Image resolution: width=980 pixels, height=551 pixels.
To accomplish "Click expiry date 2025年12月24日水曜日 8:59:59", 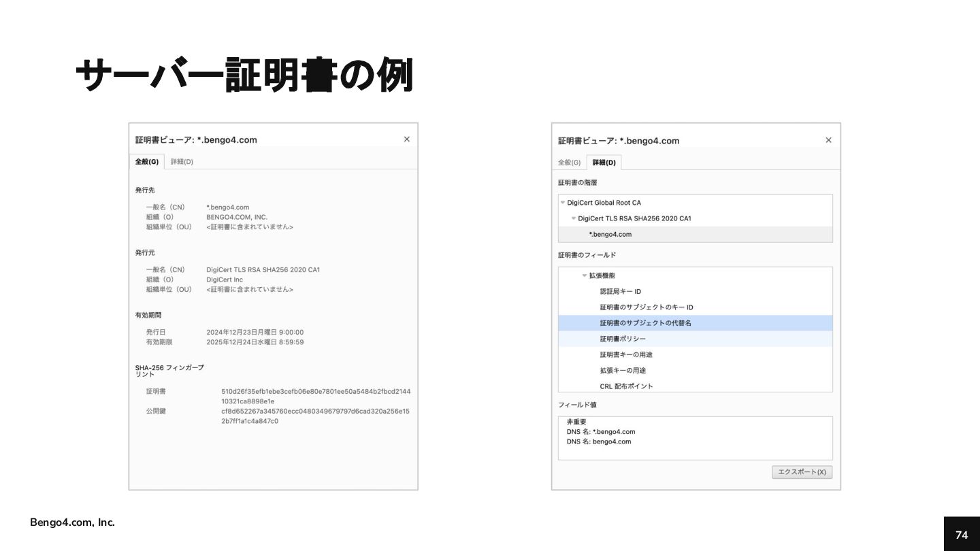I will click(255, 342).
